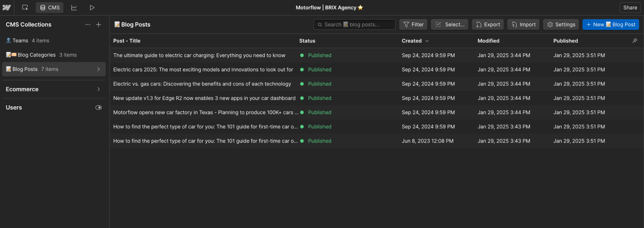Click Published date of 'New update v1.3' row
The height and width of the screenshot is (228, 644).
579,98
